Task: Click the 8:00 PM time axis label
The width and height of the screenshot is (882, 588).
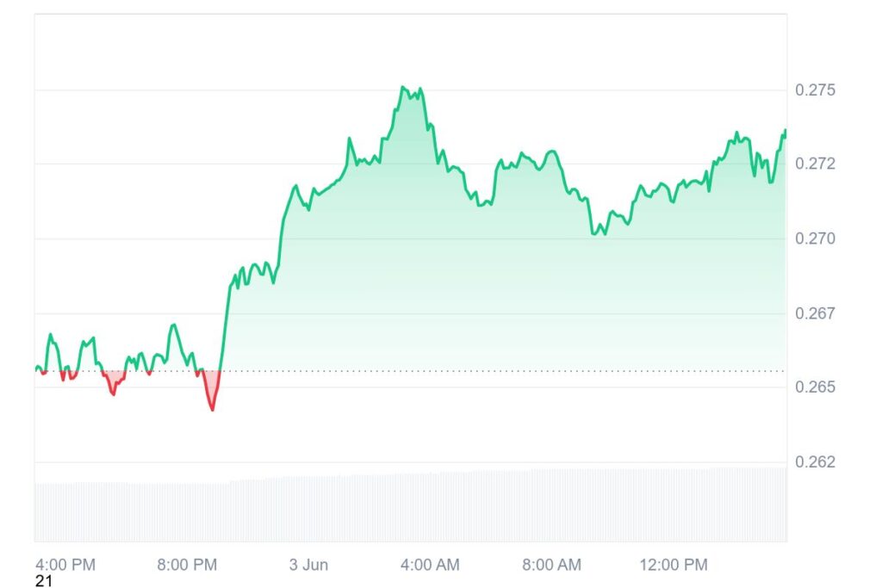Action: tap(186, 565)
